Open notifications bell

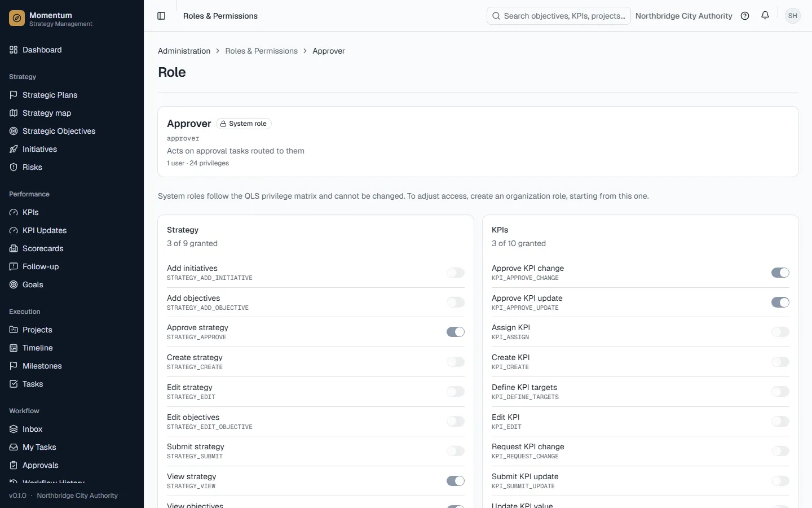[765, 16]
